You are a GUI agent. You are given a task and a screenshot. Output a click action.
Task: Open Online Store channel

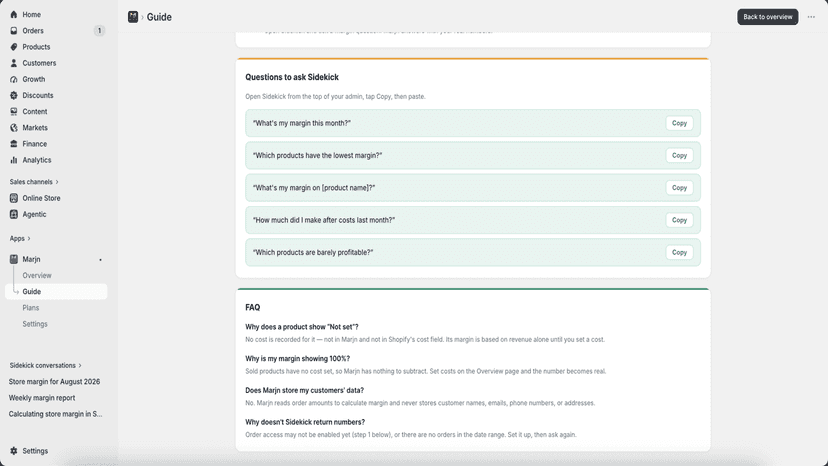point(41,198)
